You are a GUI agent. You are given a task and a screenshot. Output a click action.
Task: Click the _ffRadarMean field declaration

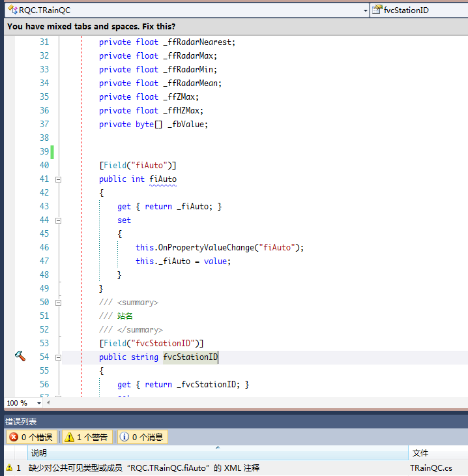click(x=160, y=83)
